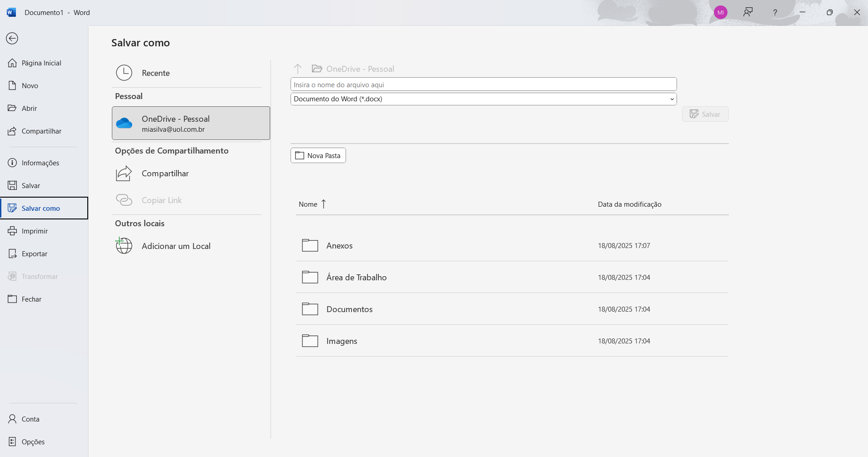Click the file name input field

(483, 84)
